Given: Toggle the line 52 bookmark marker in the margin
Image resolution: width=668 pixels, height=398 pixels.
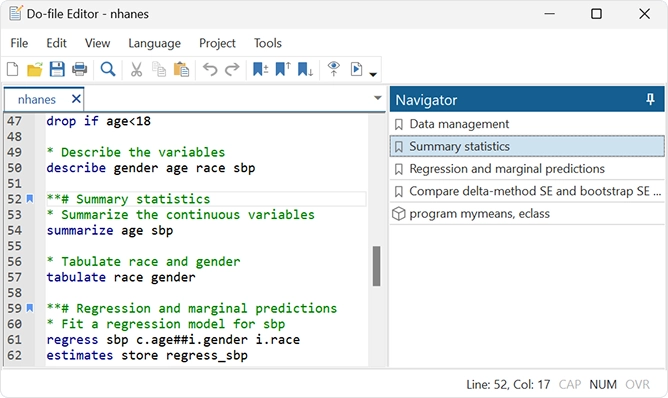Looking at the screenshot, I should (x=29, y=199).
